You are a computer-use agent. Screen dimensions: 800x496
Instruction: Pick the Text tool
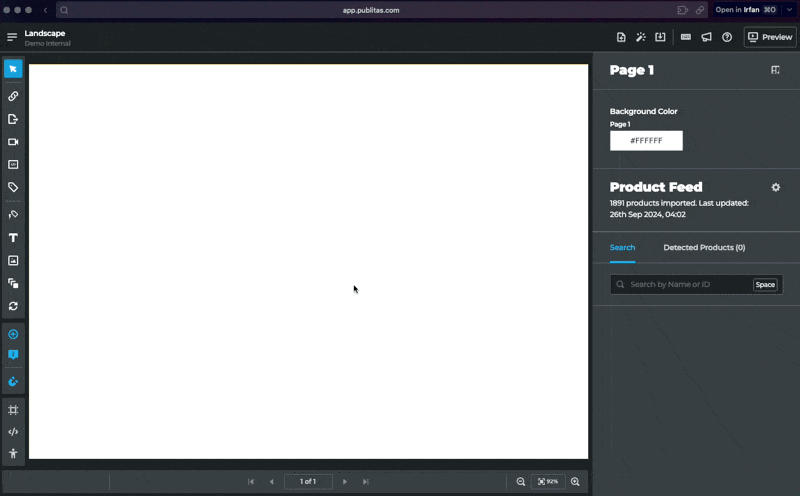pos(13,238)
